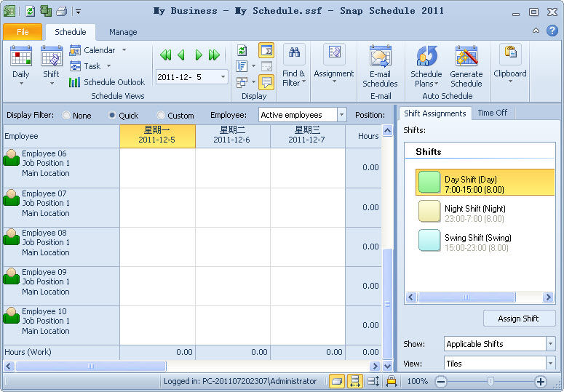Switch to the Manage ribbon tab
Viewport: 564px width, 392px height.
click(x=123, y=32)
